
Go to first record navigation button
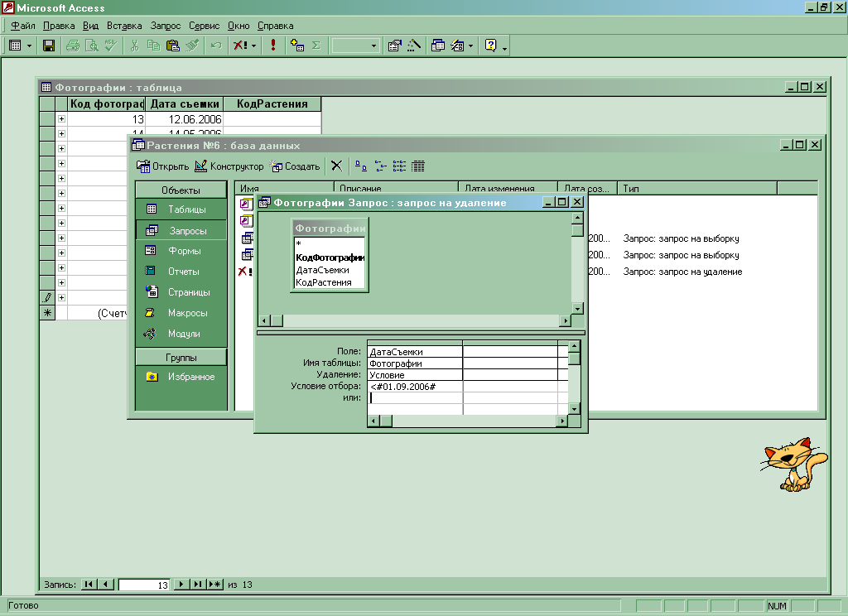(x=89, y=584)
